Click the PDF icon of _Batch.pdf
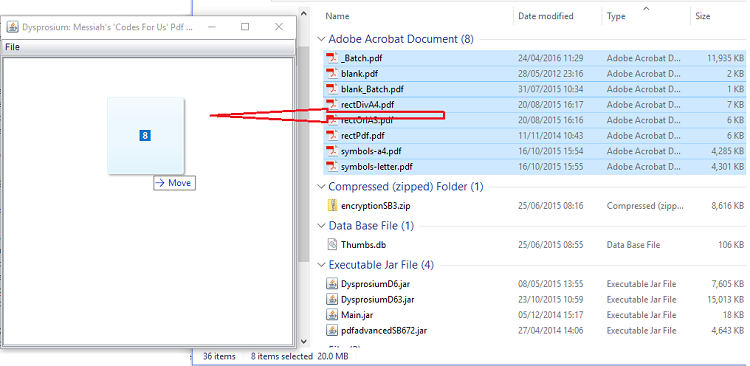 pos(332,58)
